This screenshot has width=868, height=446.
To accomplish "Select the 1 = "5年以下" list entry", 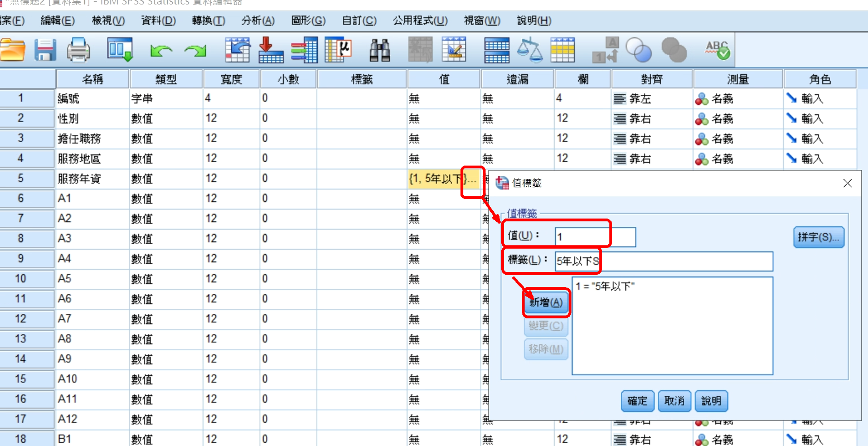I will 605,286.
